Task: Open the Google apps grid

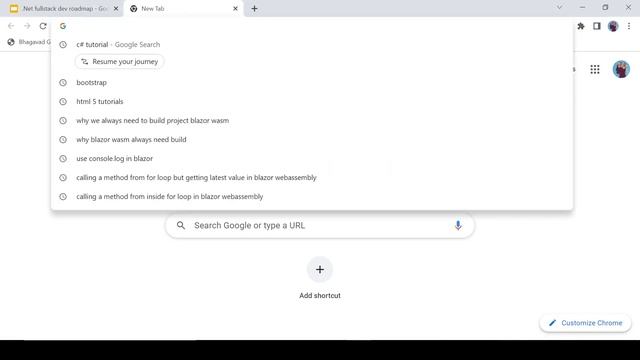Action: (x=595, y=69)
